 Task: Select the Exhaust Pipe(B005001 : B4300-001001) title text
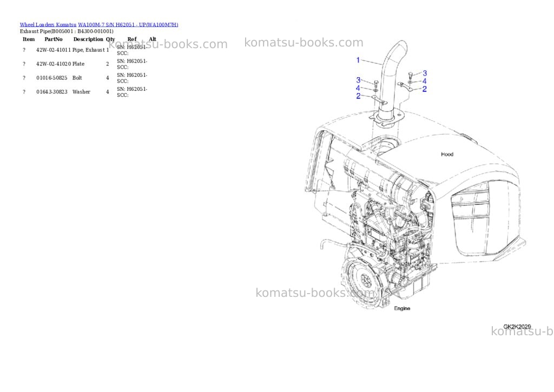(67, 31)
